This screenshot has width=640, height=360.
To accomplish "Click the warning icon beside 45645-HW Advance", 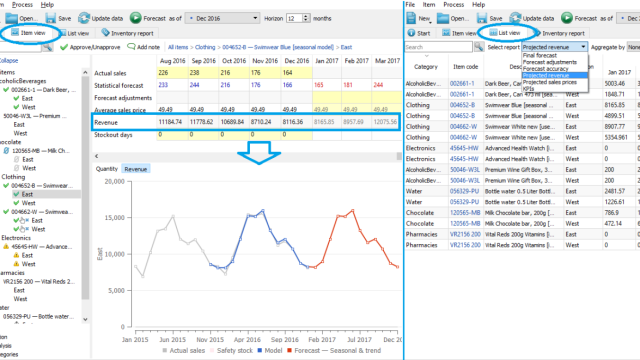I will pos(6,247).
